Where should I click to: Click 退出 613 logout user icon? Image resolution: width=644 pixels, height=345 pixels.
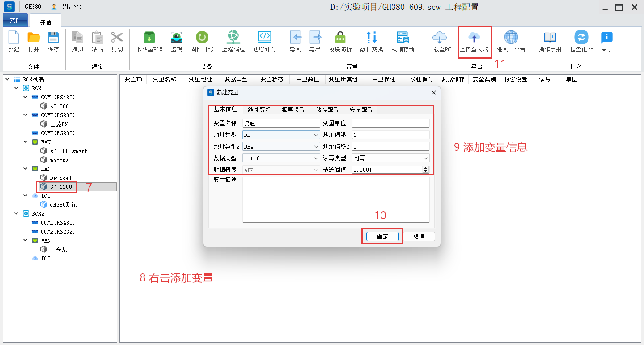click(x=54, y=7)
